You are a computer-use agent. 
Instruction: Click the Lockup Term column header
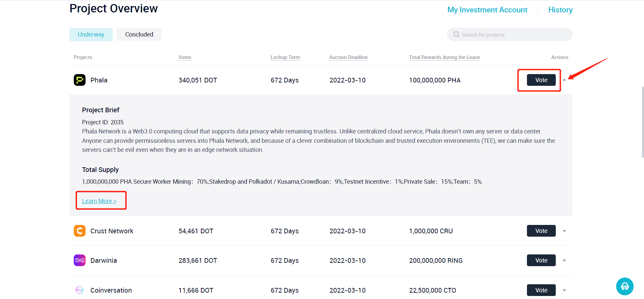[285, 57]
